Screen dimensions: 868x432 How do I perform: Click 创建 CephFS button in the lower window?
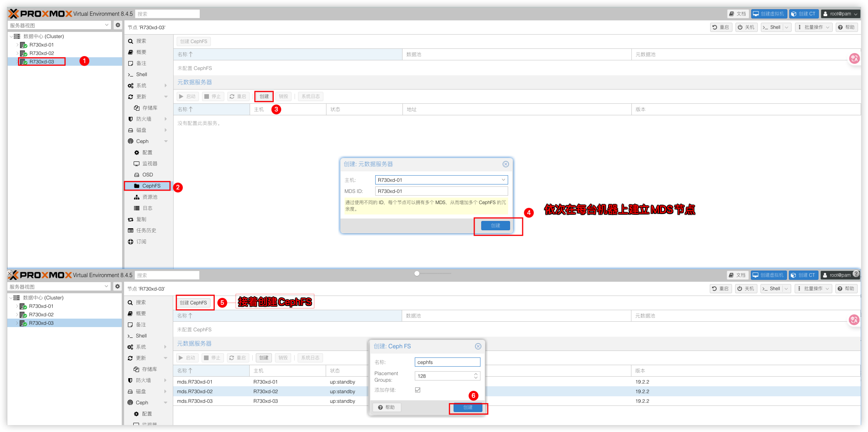[194, 303]
